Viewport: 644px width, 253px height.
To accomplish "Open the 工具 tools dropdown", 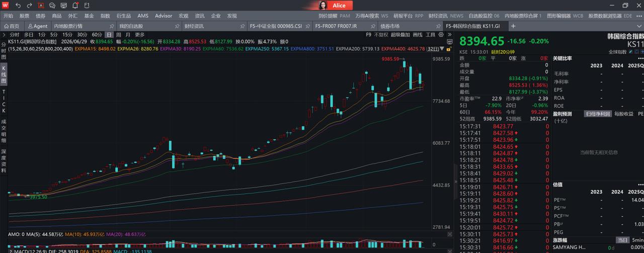I will click(x=431, y=35).
